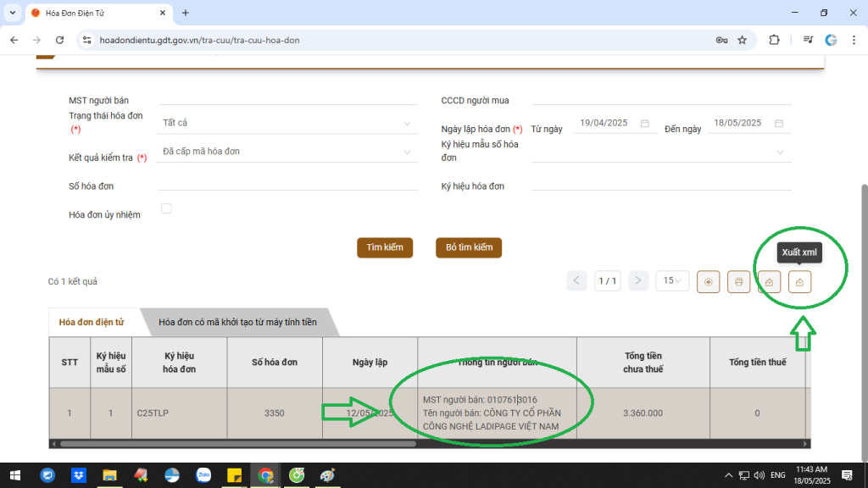868x488 pixels.
Task: Go to previous results page arrow
Action: [576, 281]
